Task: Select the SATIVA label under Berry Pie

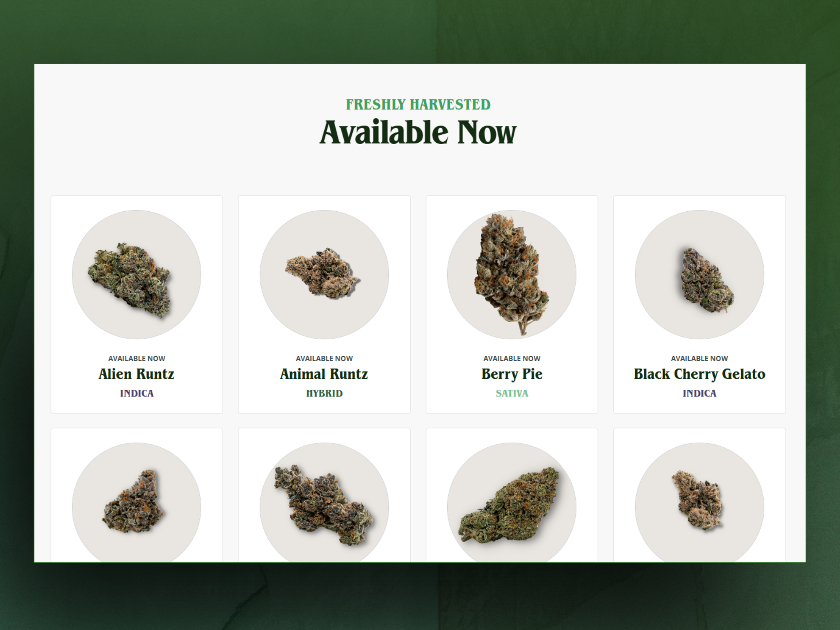Action: coord(512,393)
